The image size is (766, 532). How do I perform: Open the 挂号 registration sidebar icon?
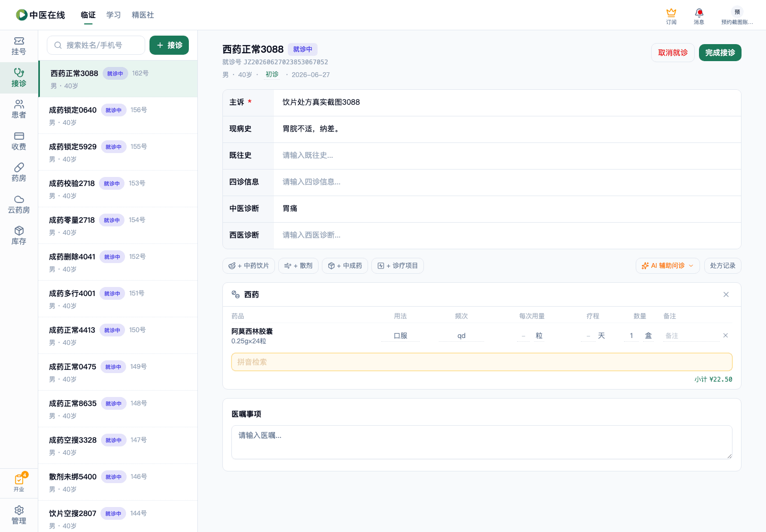click(x=19, y=46)
